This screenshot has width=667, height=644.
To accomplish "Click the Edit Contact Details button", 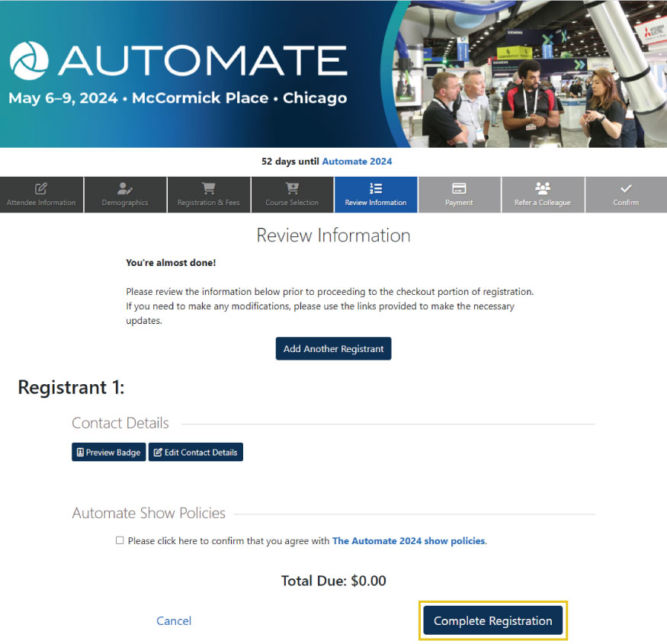I will (196, 452).
